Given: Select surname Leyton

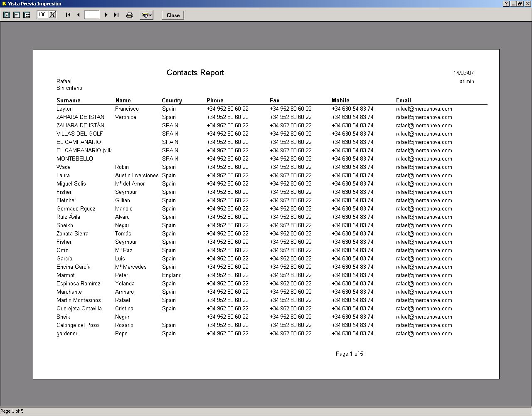Looking at the screenshot, I should (x=64, y=109).
